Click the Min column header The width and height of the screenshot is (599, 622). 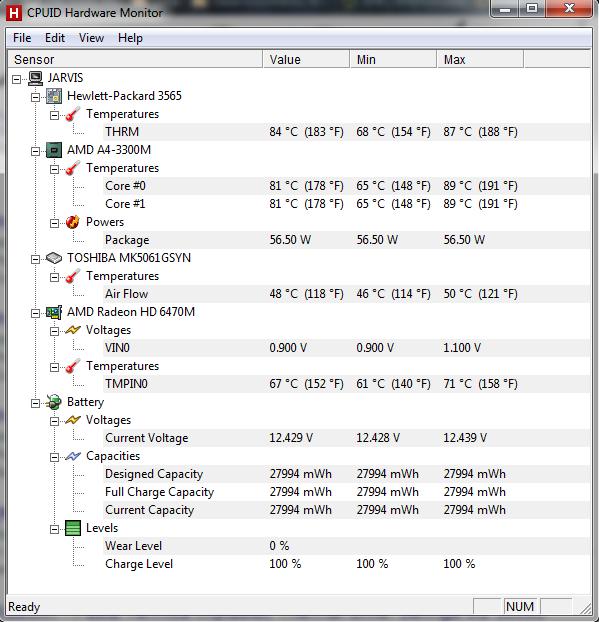click(394, 60)
